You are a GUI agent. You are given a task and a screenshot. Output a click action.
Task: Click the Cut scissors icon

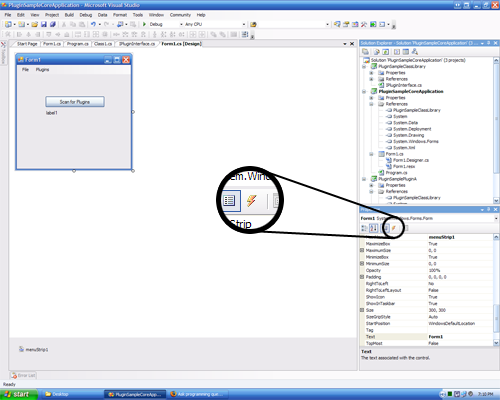pos(64,24)
